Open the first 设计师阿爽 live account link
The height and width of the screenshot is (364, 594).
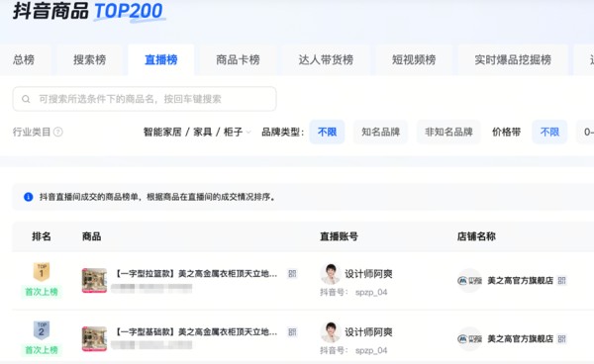click(368, 274)
